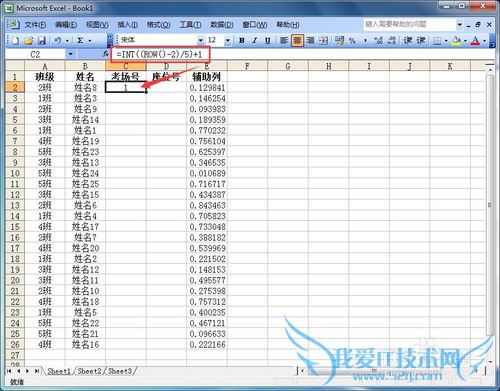The image size is (500, 391).
Task: Apply percent style format
Action: click(x=352, y=40)
